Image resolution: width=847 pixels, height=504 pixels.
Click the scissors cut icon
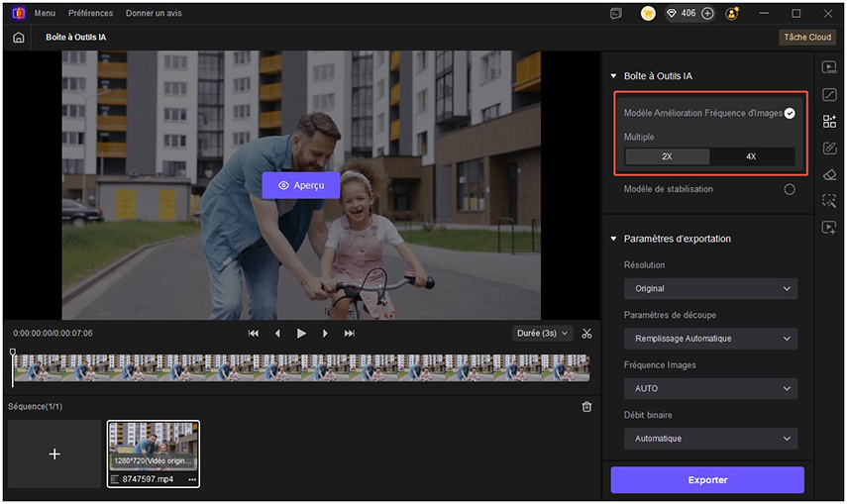coord(586,334)
